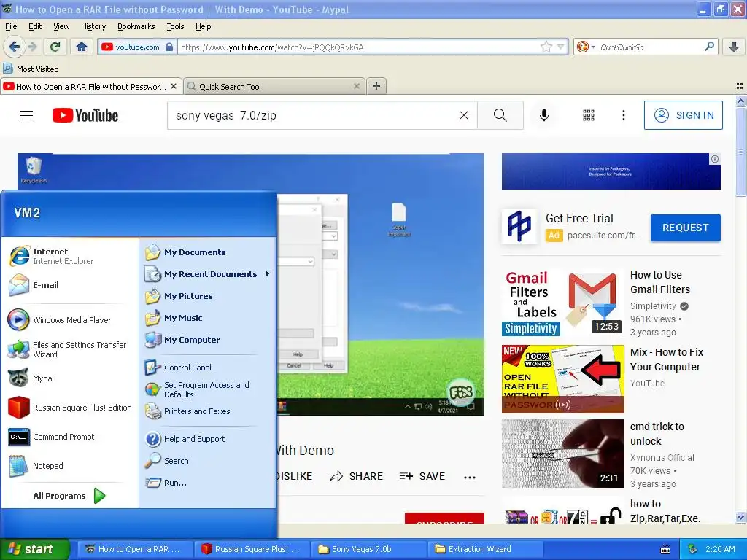
Task: Go to the browser home page icon
Action: pos(82,47)
